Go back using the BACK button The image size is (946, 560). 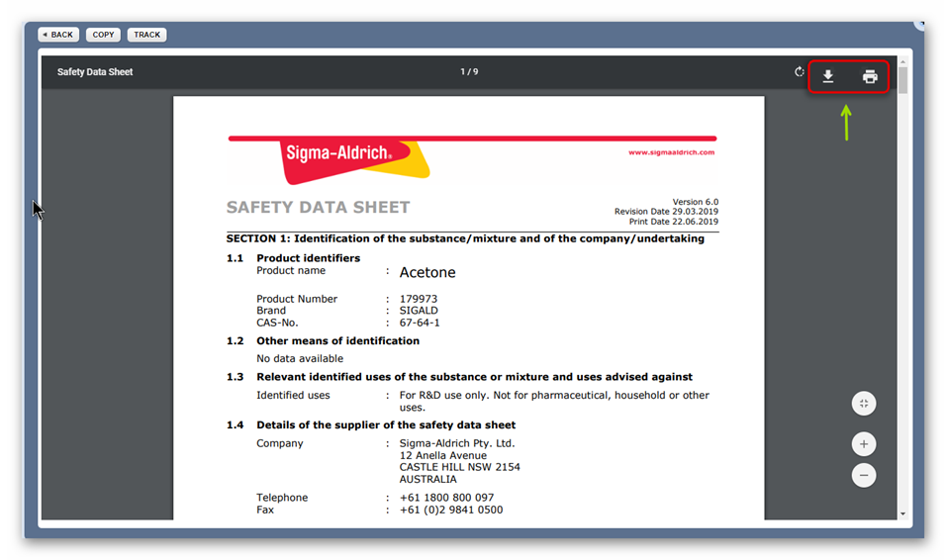click(x=58, y=35)
